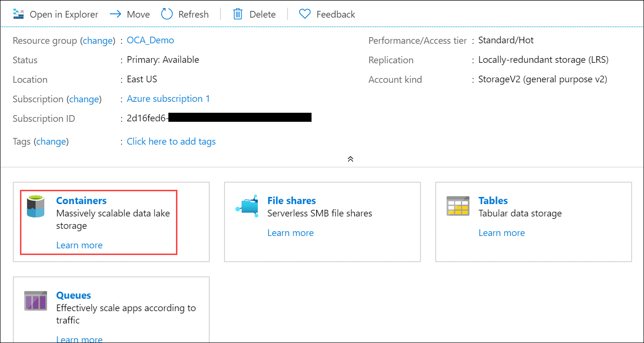644x343 pixels.
Task: Choose Delete in the toolbar
Action: [x=263, y=15]
